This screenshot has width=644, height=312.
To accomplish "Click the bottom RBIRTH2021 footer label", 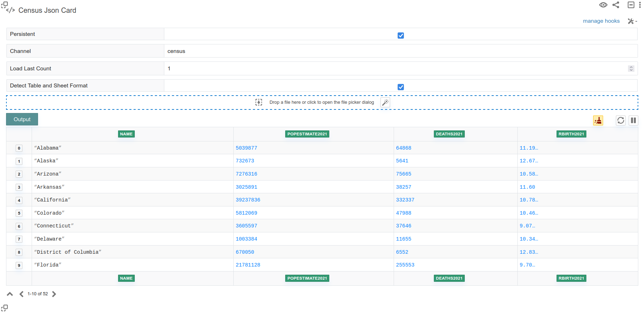I will (x=571, y=278).
